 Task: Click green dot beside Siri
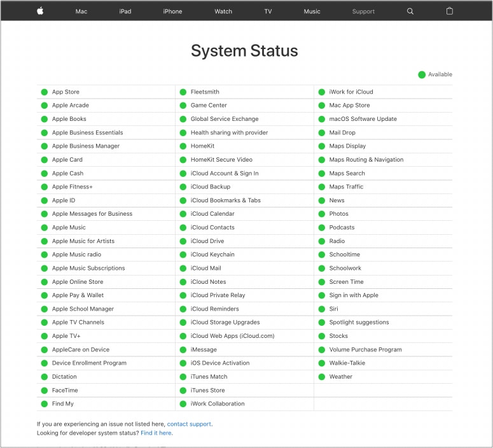[322, 309]
